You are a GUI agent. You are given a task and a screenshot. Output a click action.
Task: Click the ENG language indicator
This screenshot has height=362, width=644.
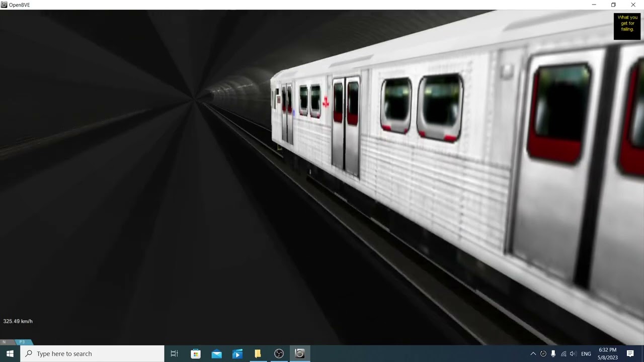[x=586, y=354]
